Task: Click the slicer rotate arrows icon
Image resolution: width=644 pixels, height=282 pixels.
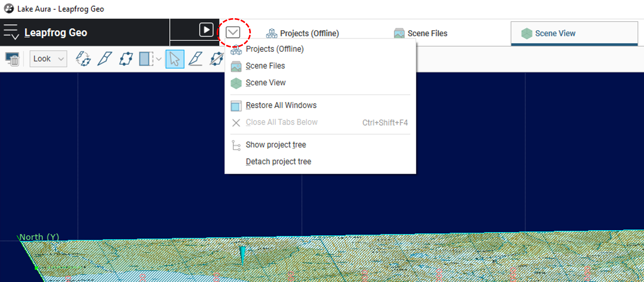Action: tap(83, 59)
